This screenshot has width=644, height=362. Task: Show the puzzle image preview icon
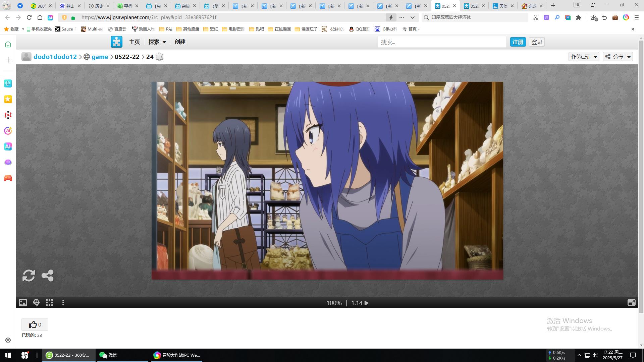pos(23,303)
